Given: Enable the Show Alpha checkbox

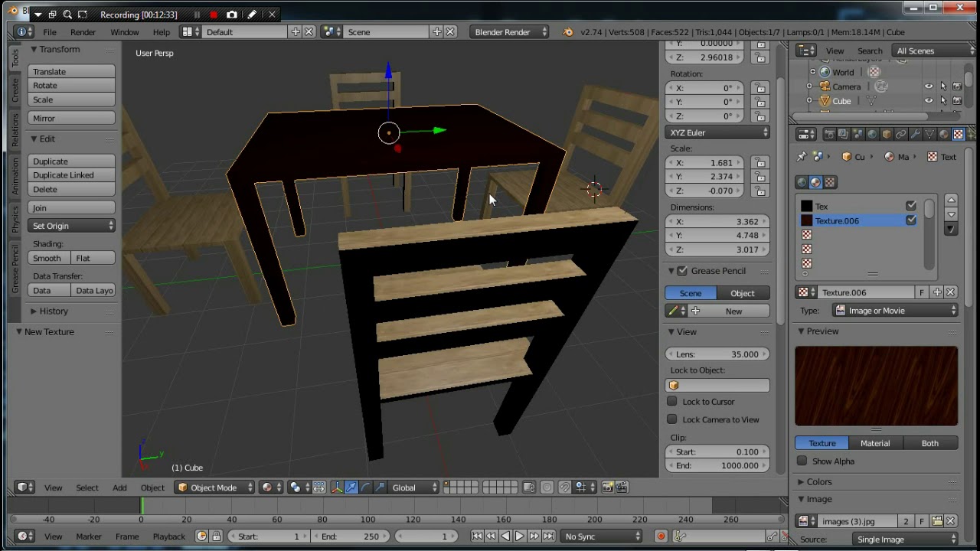Looking at the screenshot, I should tap(802, 461).
